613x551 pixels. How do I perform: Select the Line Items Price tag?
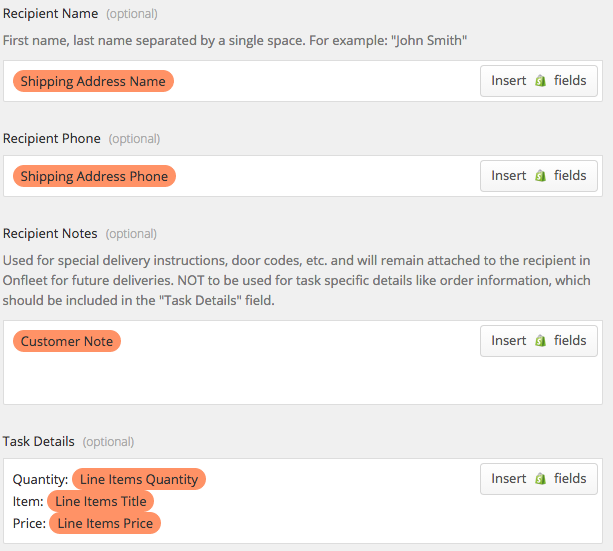pos(105,523)
